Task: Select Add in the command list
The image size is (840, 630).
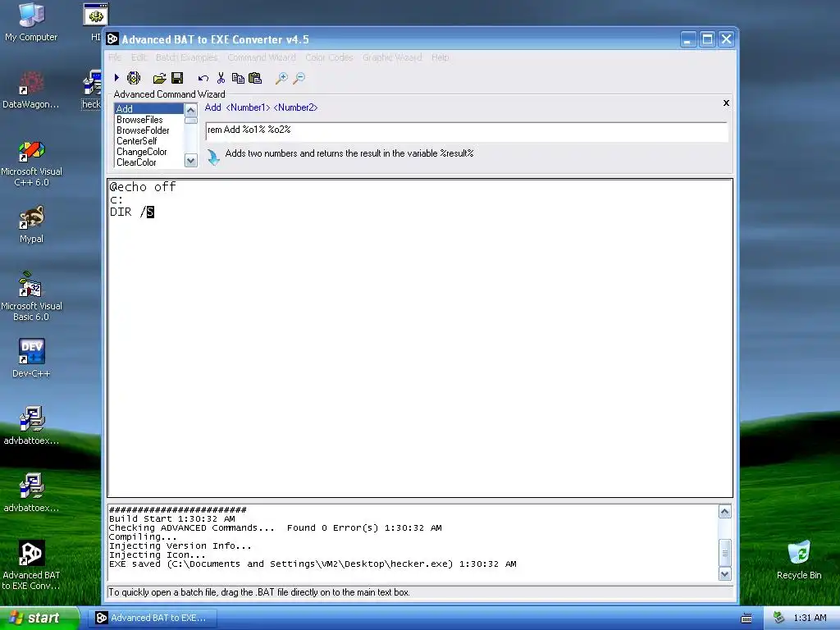Action: tap(149, 109)
